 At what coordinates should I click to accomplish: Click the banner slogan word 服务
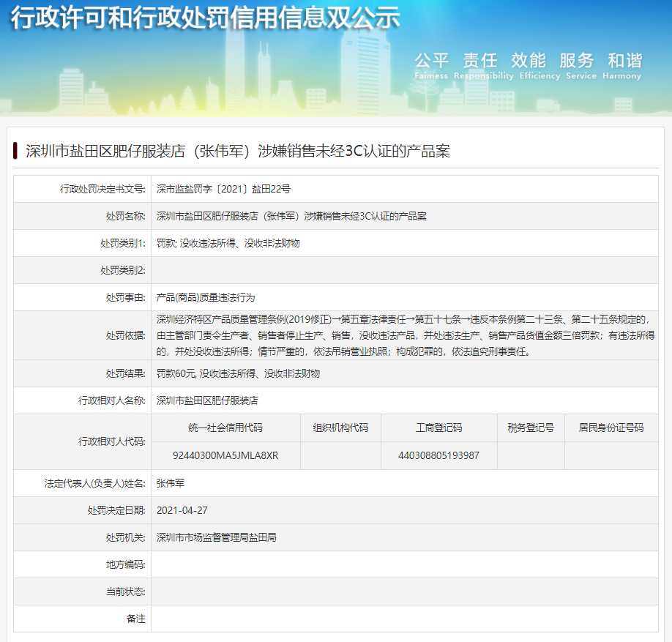(576, 61)
